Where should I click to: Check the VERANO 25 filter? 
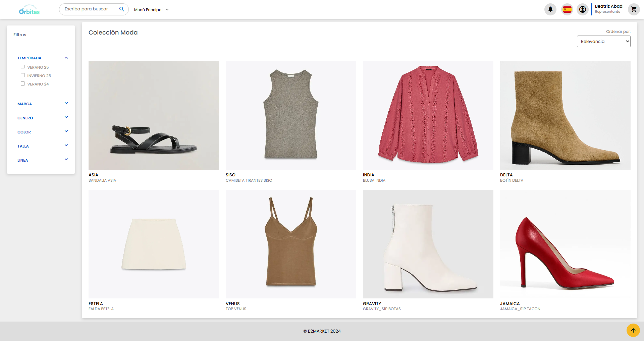click(x=22, y=66)
